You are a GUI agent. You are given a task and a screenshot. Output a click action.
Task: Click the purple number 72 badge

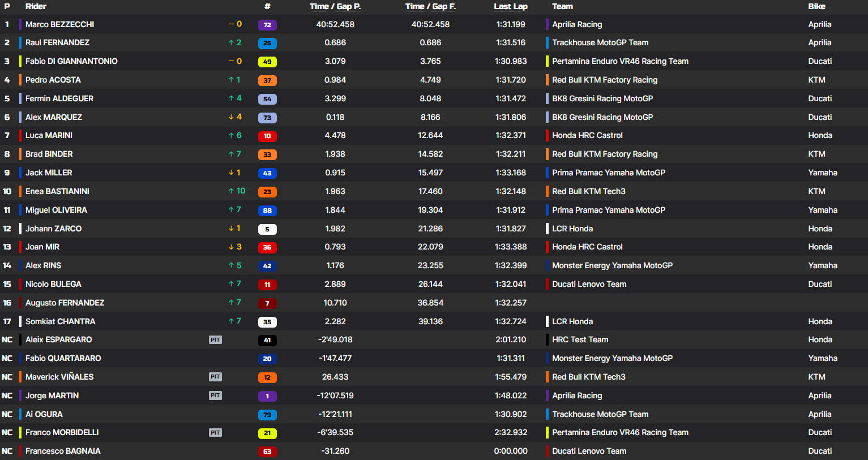[x=267, y=25]
